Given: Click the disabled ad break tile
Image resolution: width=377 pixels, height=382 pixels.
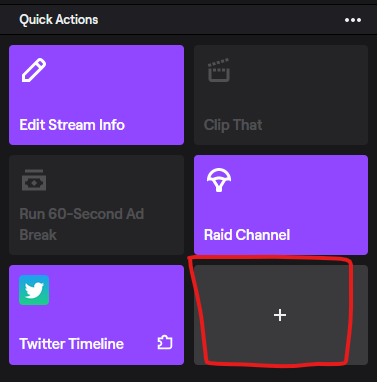Looking at the screenshot, I should coord(96,205).
